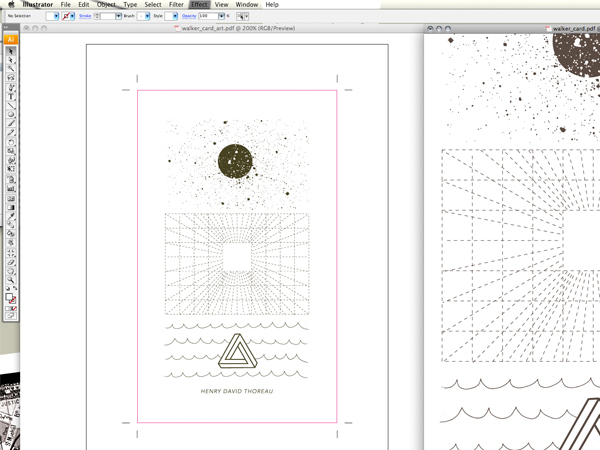Click the Stroke link in control bar
This screenshot has height=450, width=600.
86,16
